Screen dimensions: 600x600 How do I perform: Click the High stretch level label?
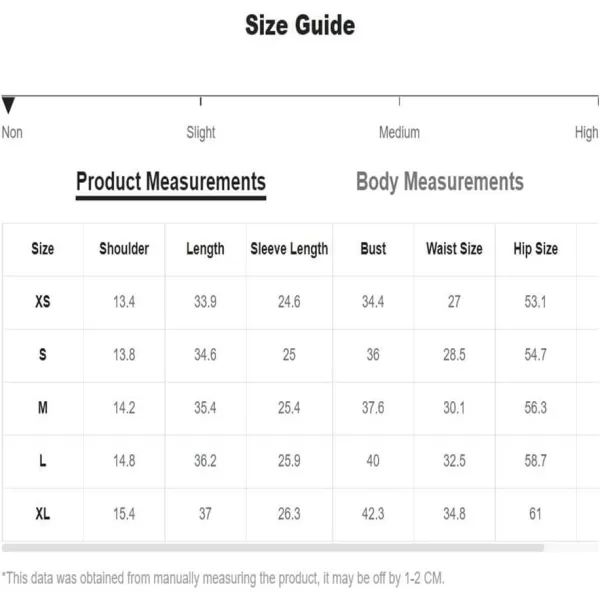pyautogui.click(x=586, y=132)
